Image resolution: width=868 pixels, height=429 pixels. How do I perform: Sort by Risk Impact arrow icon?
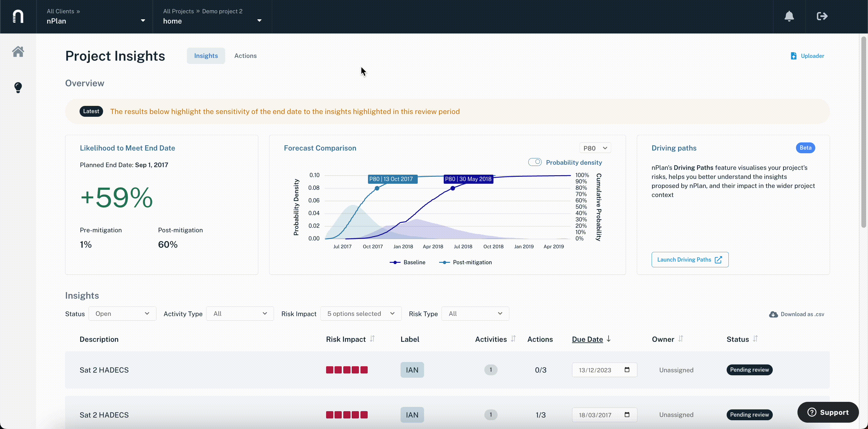(x=372, y=339)
